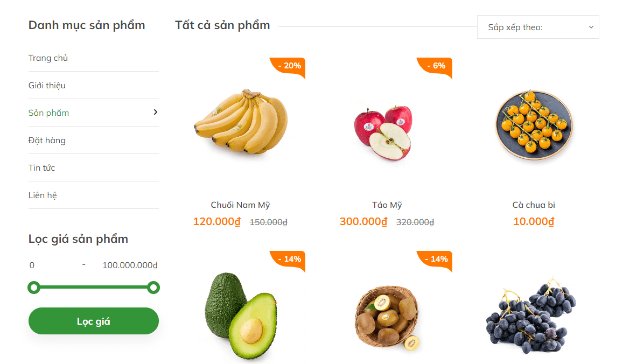Click the Chuối Nam Mỹ product name
This screenshot has width=630, height=364.
pos(240,205)
